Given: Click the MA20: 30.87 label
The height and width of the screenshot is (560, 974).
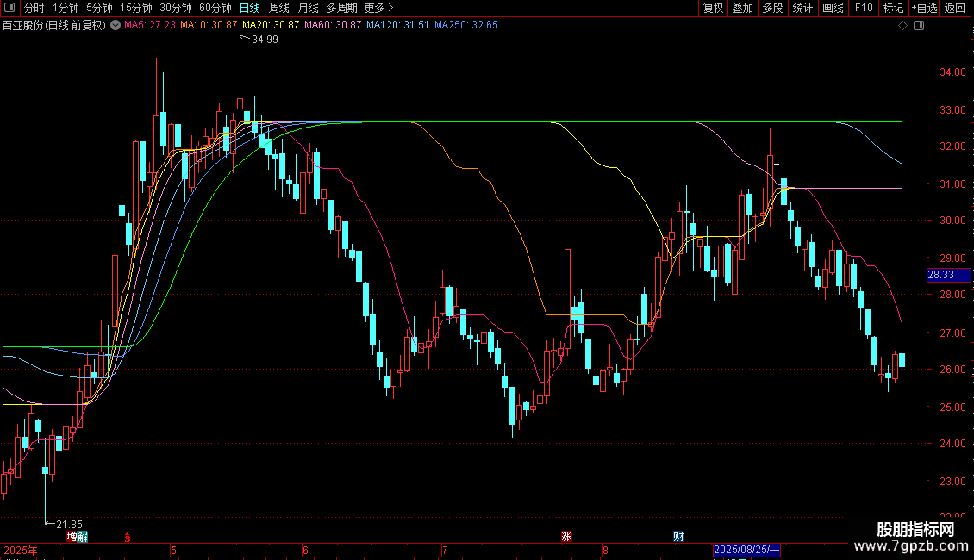Looking at the screenshot, I should tap(271, 26).
